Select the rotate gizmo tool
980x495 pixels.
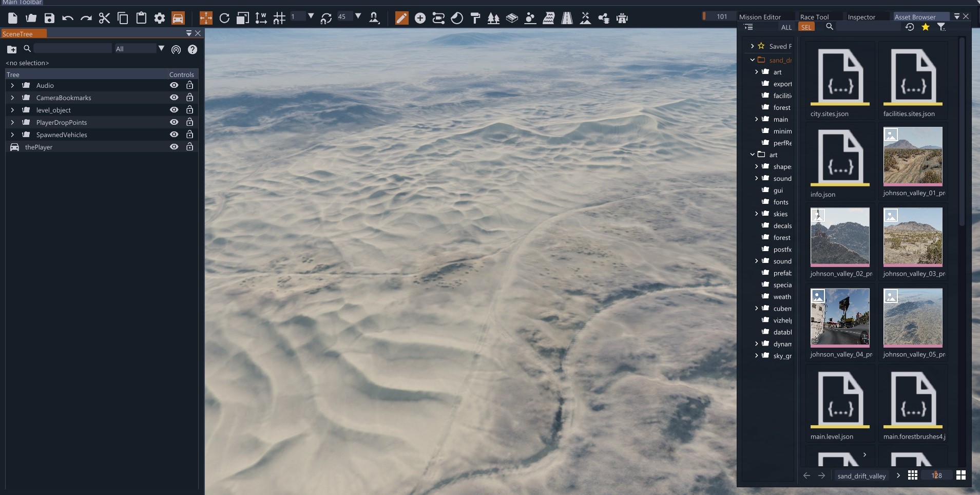(x=224, y=18)
